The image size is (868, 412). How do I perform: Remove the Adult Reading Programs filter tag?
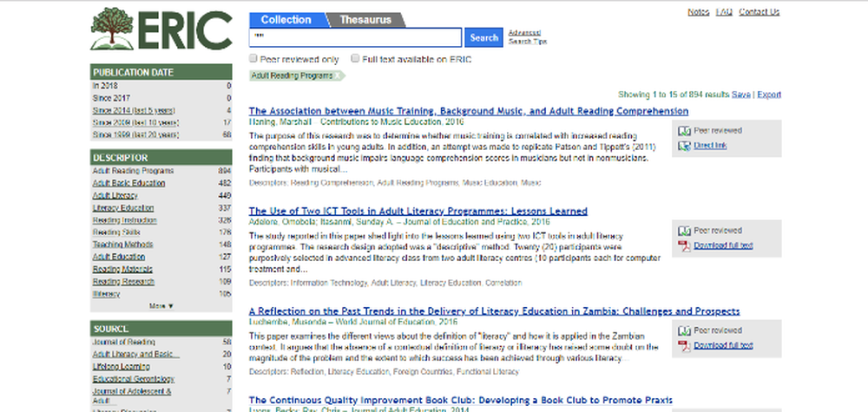point(338,75)
